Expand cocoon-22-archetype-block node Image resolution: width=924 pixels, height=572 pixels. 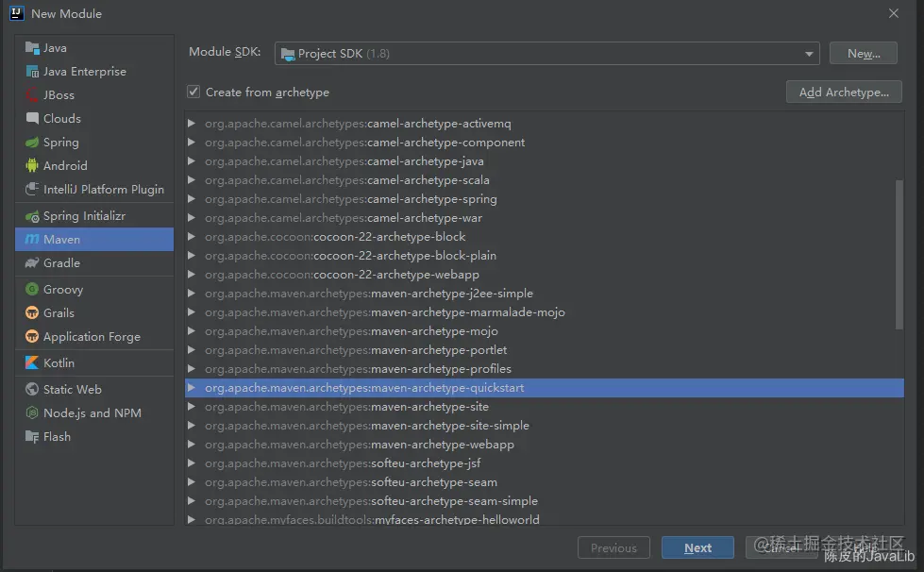pyautogui.click(x=191, y=236)
